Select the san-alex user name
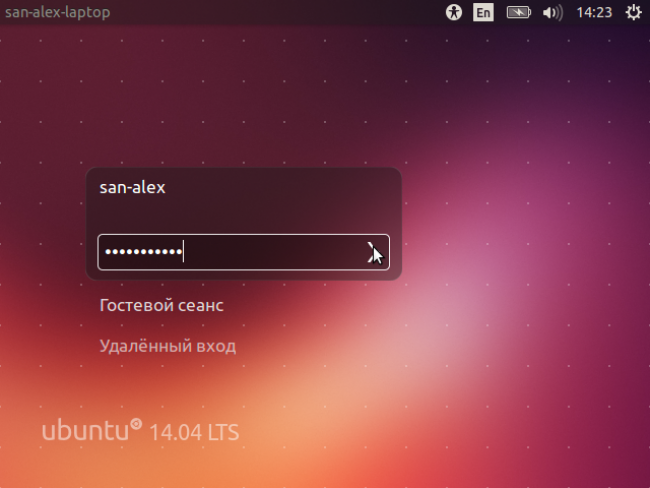This screenshot has height=488, width=650. 132,187
